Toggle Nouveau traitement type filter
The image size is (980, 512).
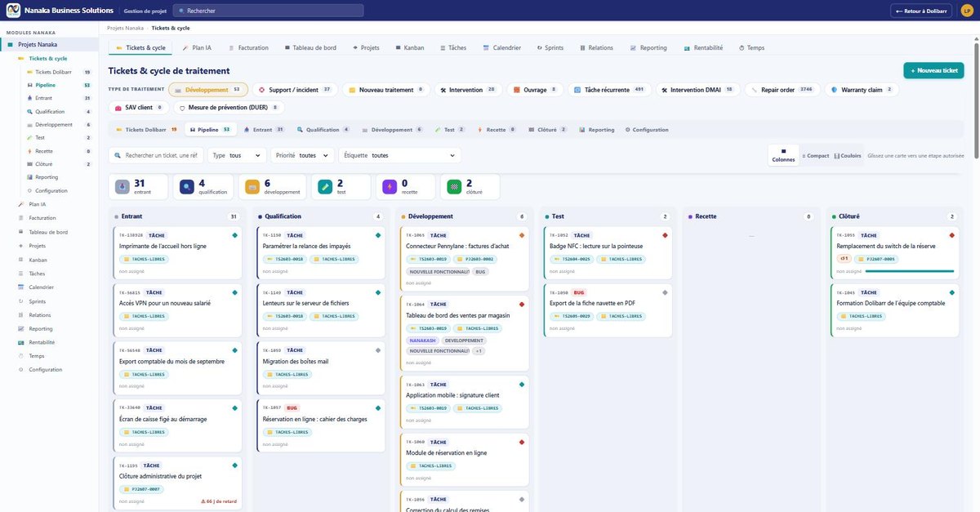387,90
